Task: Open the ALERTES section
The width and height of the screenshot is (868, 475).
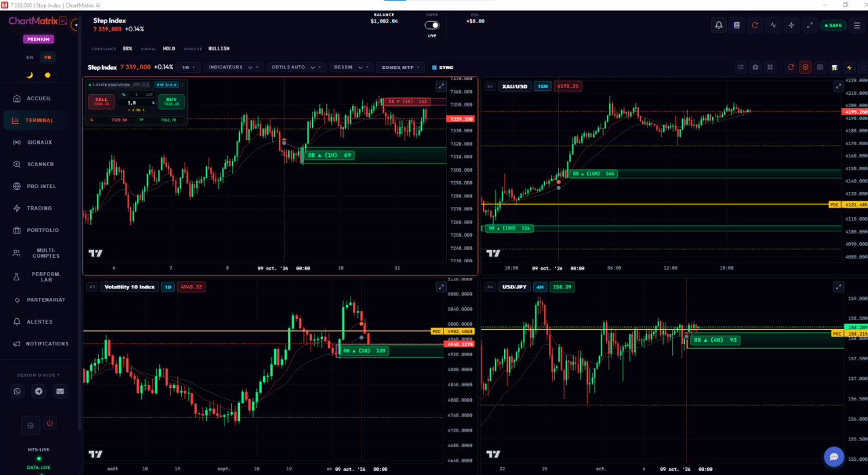Action: (40, 322)
